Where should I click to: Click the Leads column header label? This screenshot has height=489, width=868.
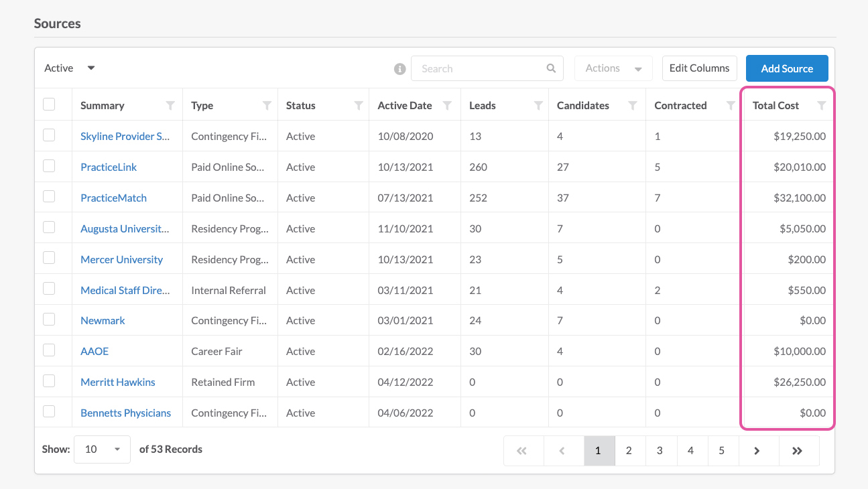483,105
